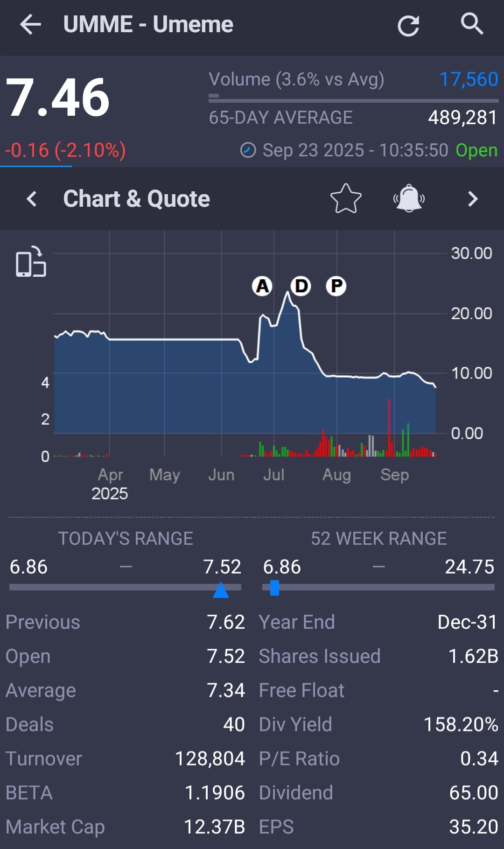Tap the volume vs average progress bar
The image size is (504, 849).
click(354, 98)
